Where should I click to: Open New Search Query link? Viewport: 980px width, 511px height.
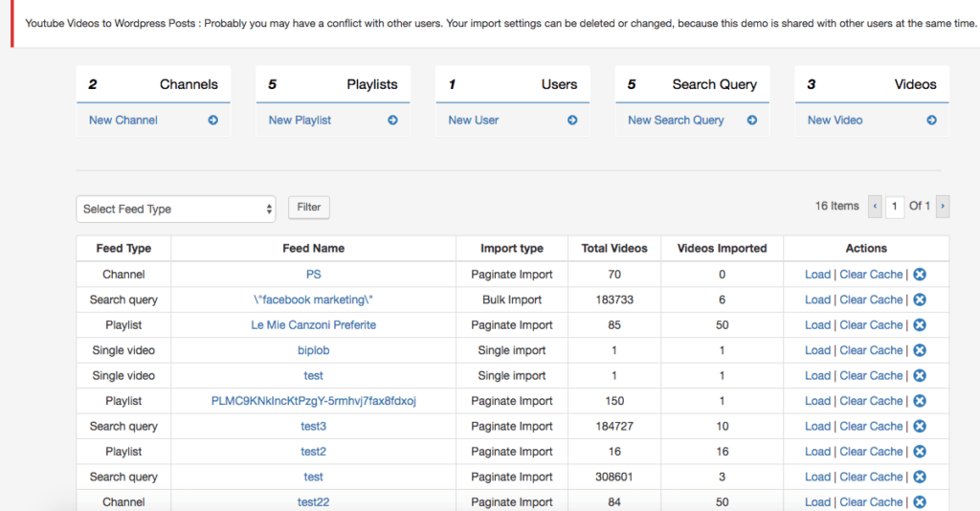pos(676,120)
